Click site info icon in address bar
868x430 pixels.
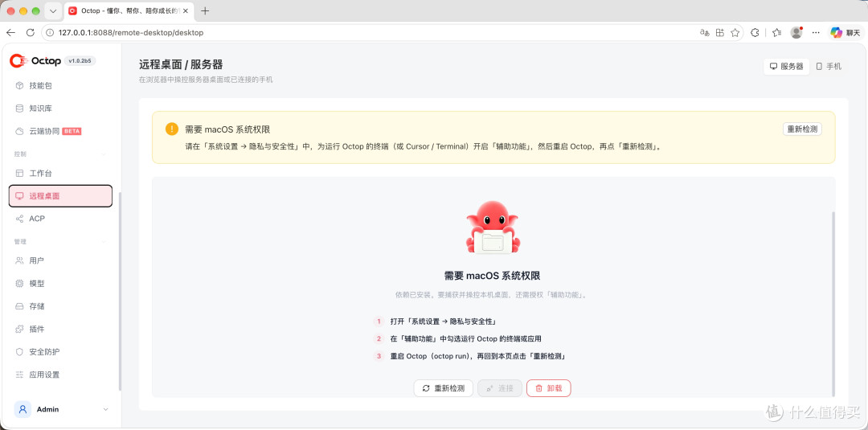(51, 33)
